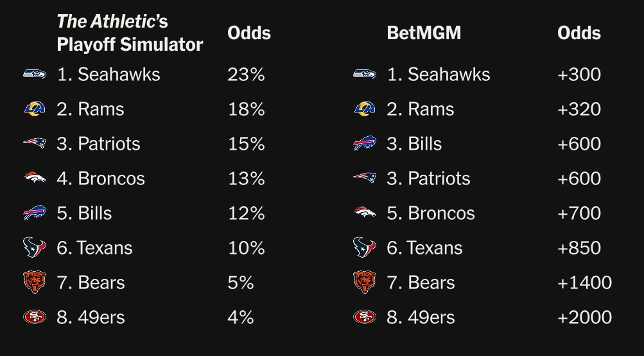Click 49ers logo in Playoff Simulator list
644x356 pixels.
click(x=35, y=317)
